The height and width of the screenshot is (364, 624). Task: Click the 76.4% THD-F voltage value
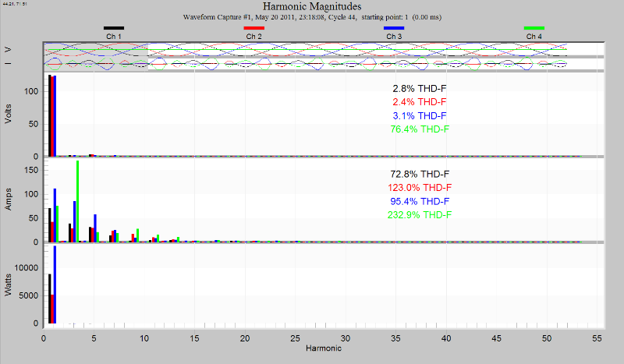420,129
